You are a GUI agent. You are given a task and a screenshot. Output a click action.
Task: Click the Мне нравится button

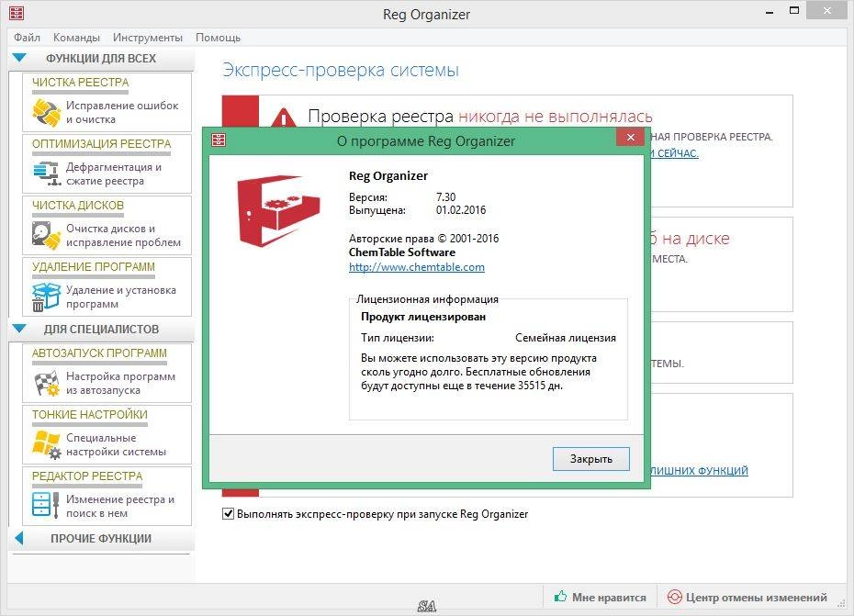coord(601,597)
